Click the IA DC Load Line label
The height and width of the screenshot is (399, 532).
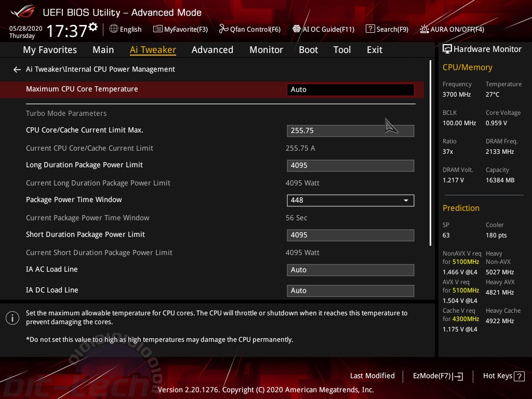52,290
